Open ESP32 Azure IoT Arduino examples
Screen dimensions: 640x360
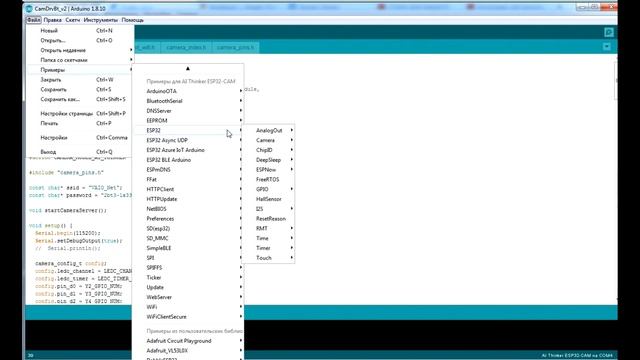[x=188, y=150]
